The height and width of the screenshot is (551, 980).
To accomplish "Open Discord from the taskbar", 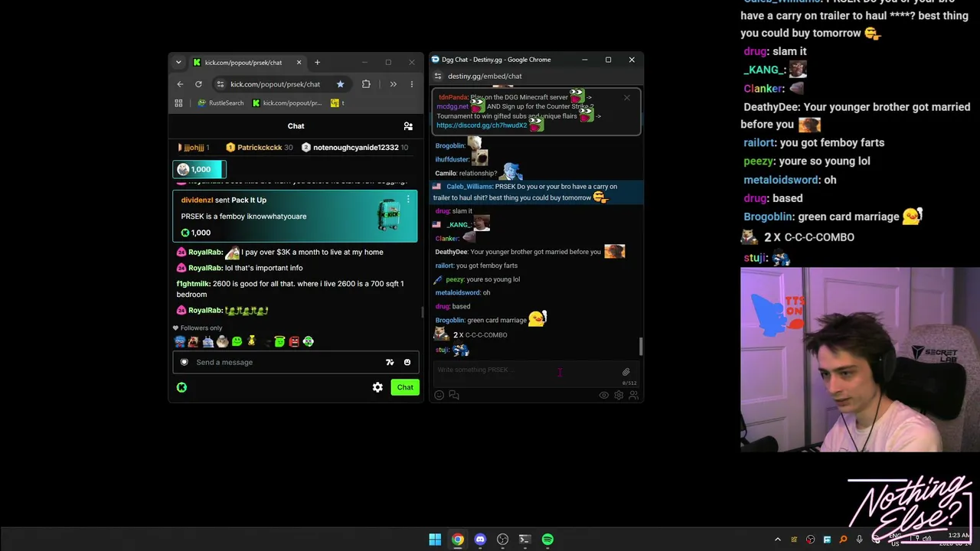I will tap(480, 540).
